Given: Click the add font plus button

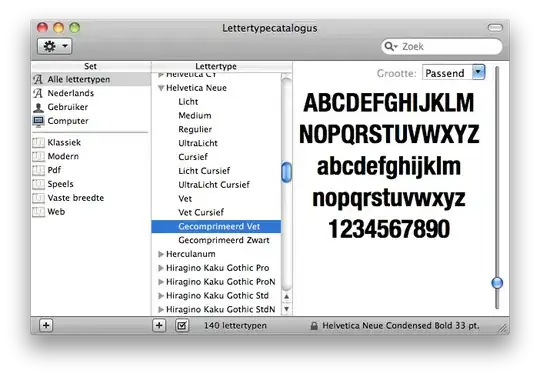Looking at the screenshot, I should click(x=159, y=325).
